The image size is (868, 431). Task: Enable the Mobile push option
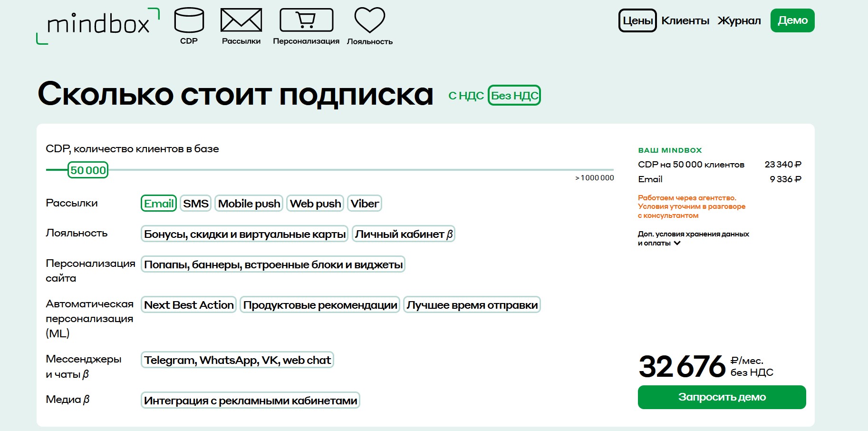click(249, 204)
